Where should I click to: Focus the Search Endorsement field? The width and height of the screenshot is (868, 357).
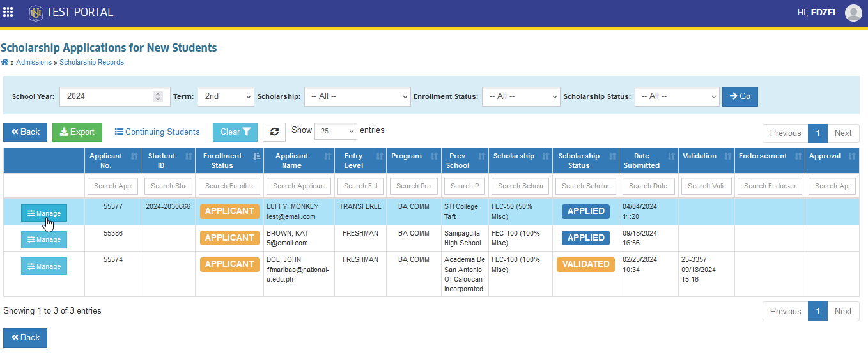point(770,186)
